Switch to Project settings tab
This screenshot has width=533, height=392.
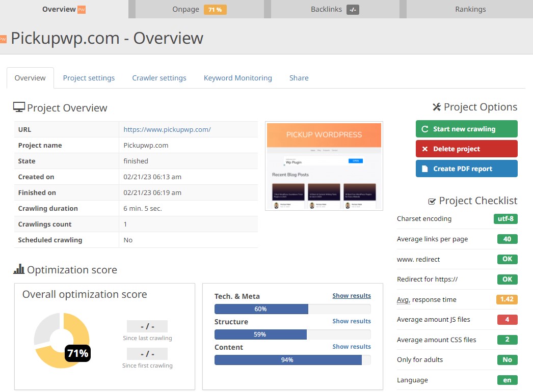pyautogui.click(x=89, y=78)
